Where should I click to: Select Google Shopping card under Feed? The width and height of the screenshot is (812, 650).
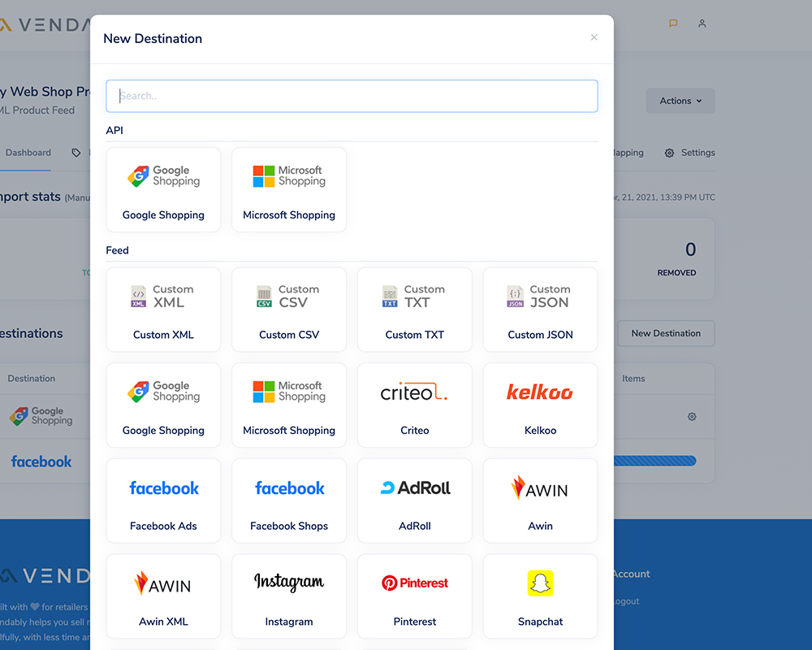click(x=163, y=405)
